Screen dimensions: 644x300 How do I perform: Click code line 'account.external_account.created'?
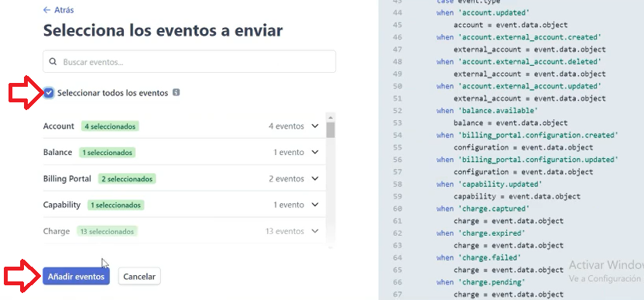click(x=519, y=37)
